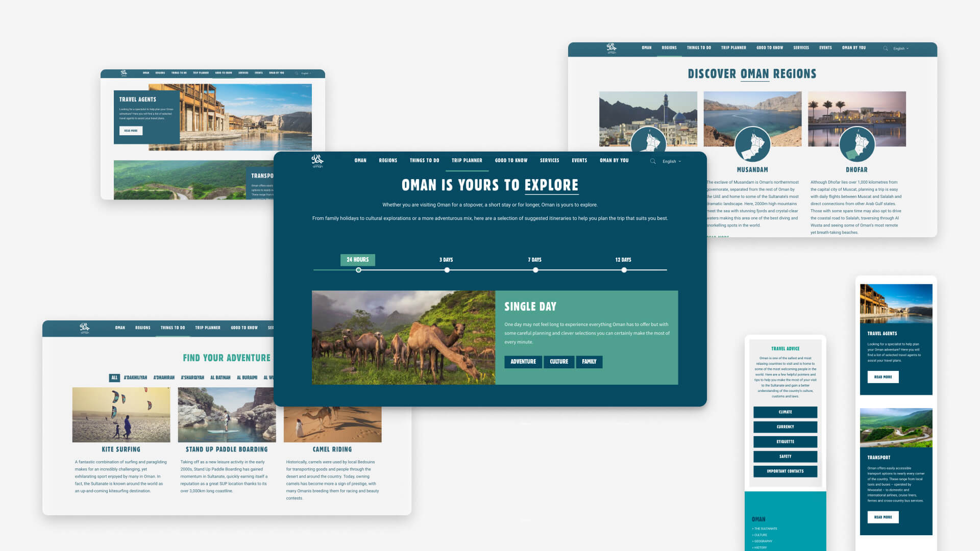Click Etiquette button in mobile Travel Advice
Viewport: 980px width, 551px height.
pyautogui.click(x=785, y=442)
